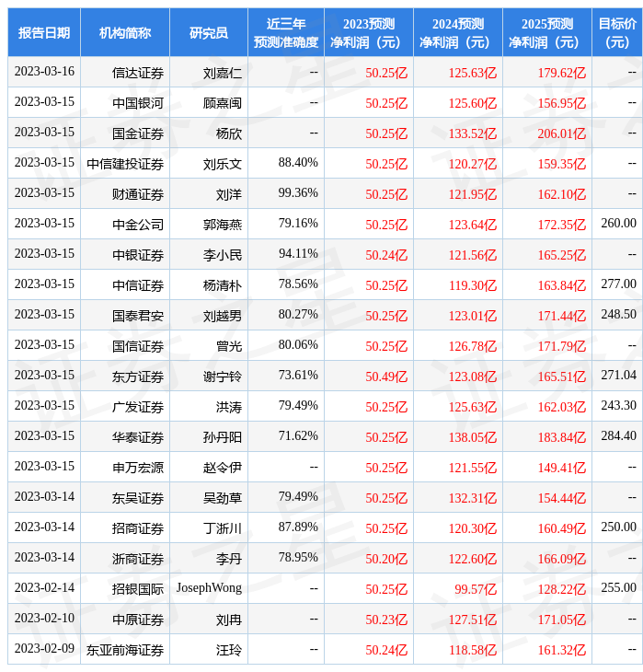
Task: Click researcher 吴劲草
Action: 223,498
